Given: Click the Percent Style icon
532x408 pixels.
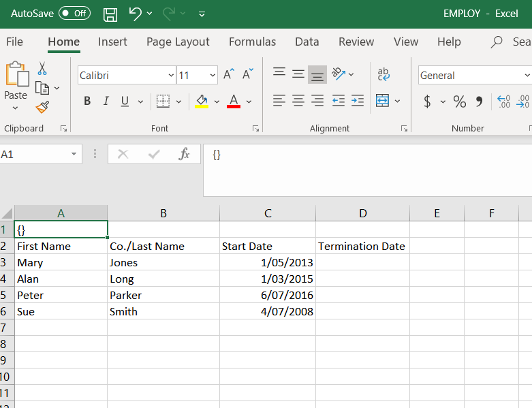Looking at the screenshot, I should [460, 101].
